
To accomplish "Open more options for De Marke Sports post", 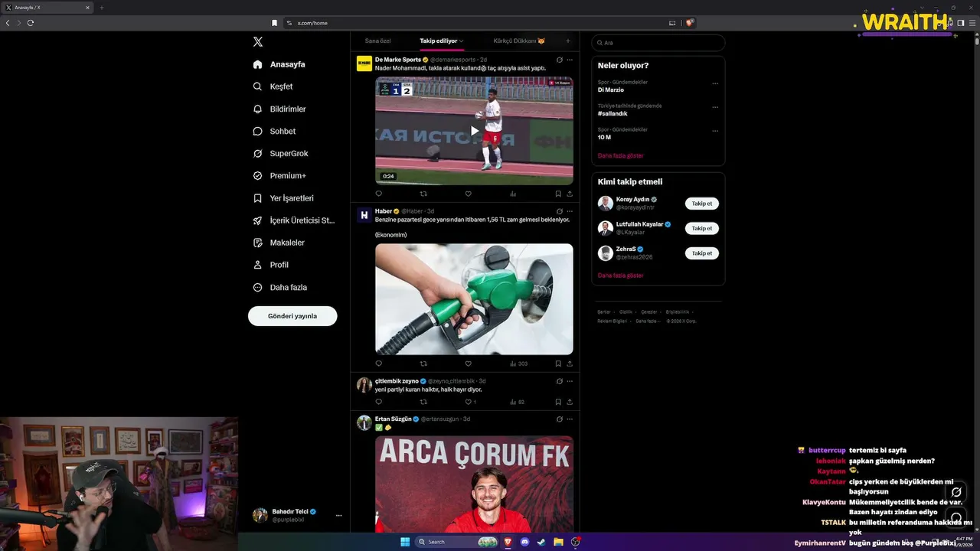I will (x=570, y=60).
